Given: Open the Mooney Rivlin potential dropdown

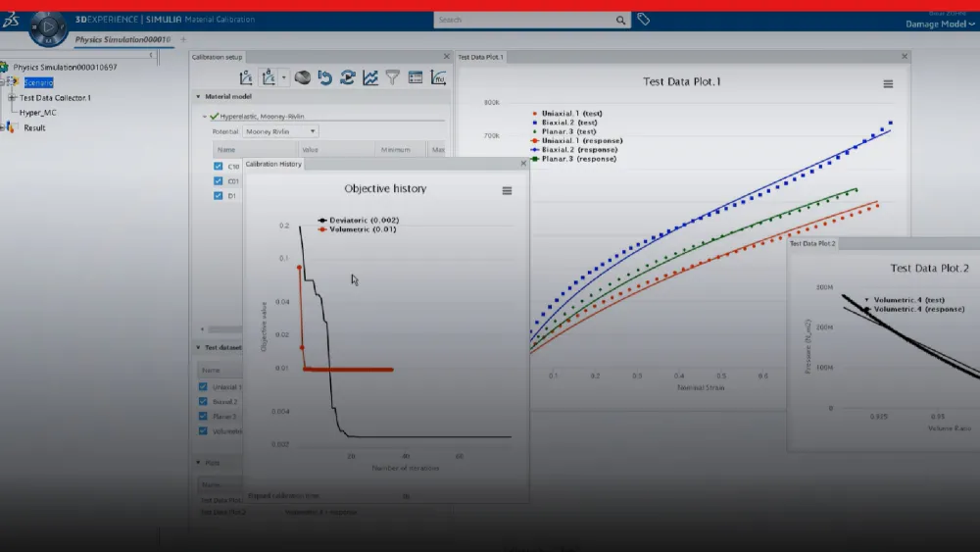Looking at the screenshot, I should coord(280,131).
